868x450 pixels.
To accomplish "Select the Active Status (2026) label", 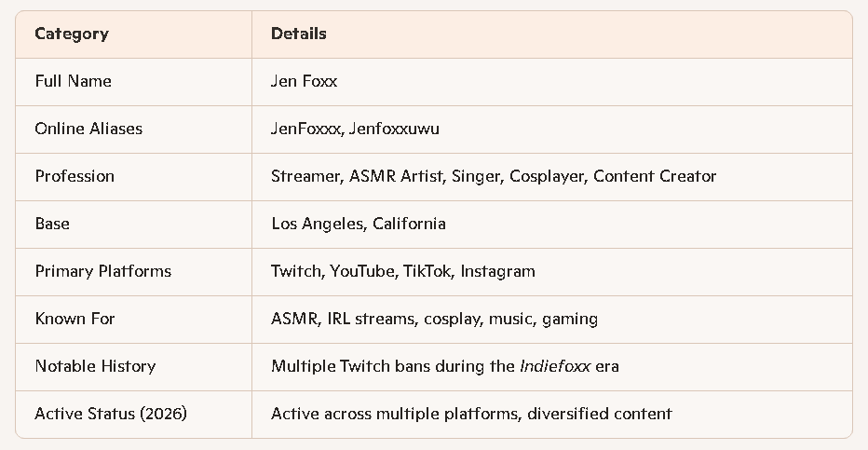I will [x=111, y=414].
